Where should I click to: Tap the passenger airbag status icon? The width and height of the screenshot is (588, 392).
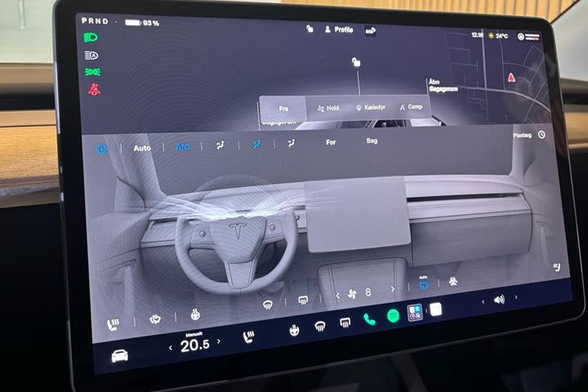528,37
